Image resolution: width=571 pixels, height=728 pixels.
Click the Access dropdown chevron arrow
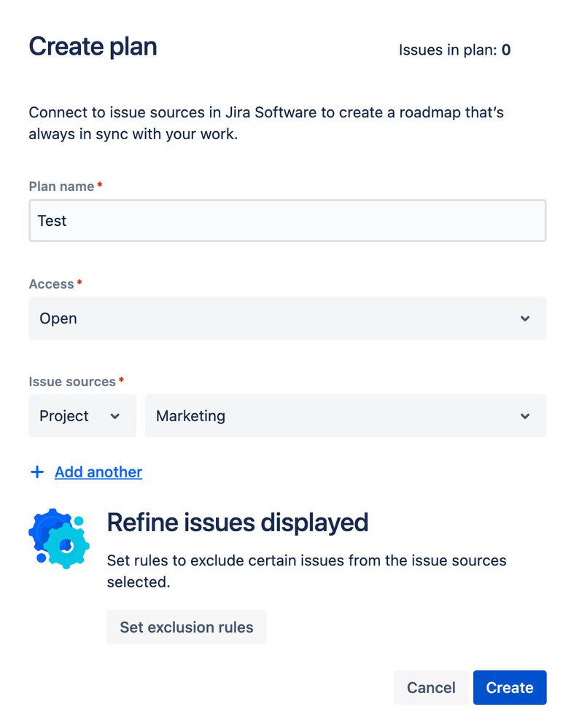point(525,318)
